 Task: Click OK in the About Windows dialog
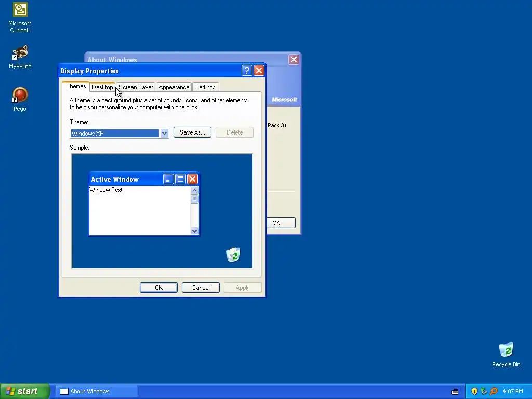(281, 223)
